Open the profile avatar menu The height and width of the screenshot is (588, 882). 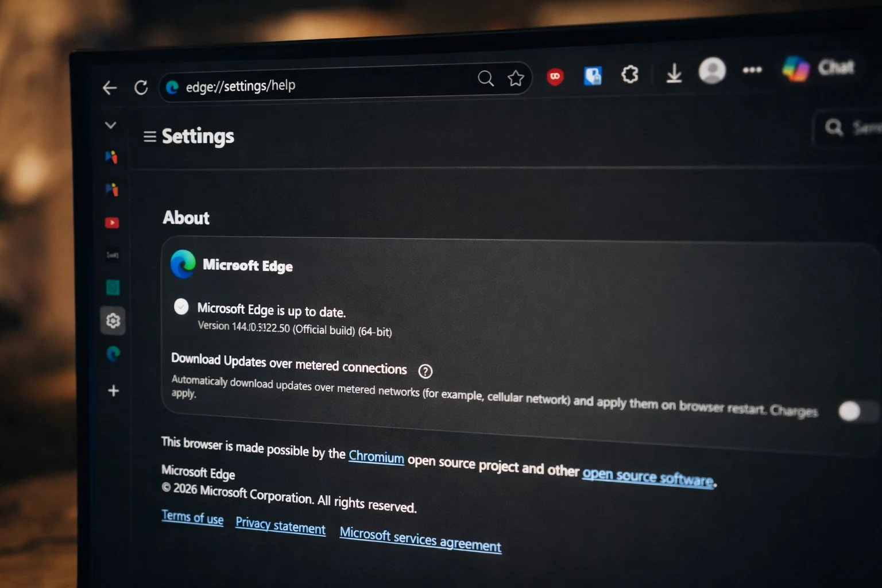712,71
